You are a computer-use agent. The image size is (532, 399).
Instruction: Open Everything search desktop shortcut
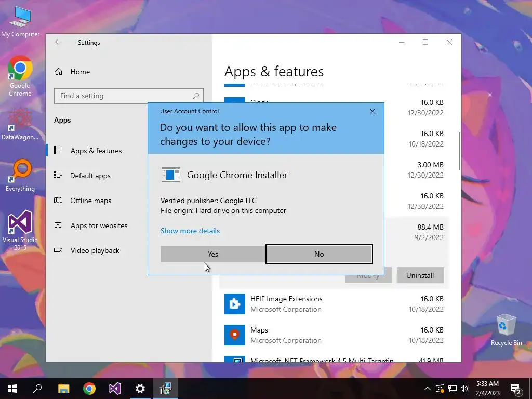[20, 176]
